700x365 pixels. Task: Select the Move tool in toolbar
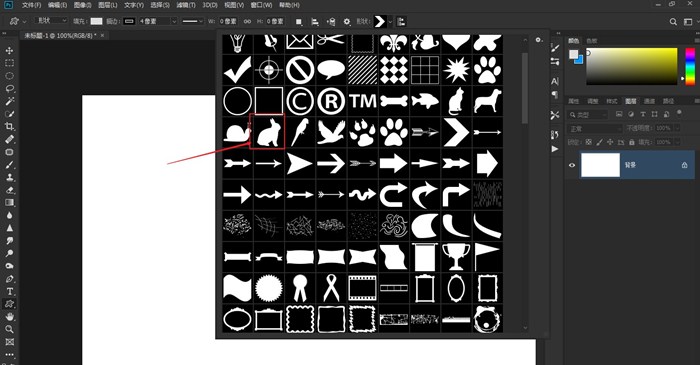tap(9, 51)
